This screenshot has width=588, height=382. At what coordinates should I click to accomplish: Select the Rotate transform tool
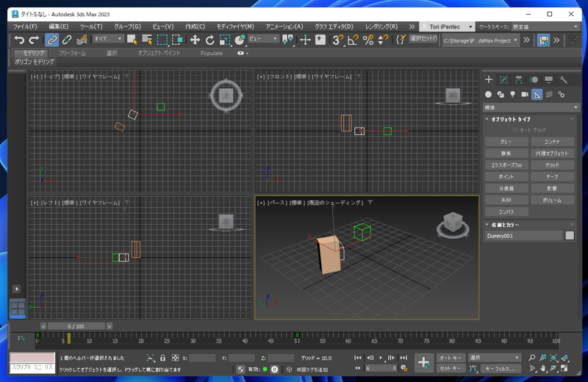point(209,40)
